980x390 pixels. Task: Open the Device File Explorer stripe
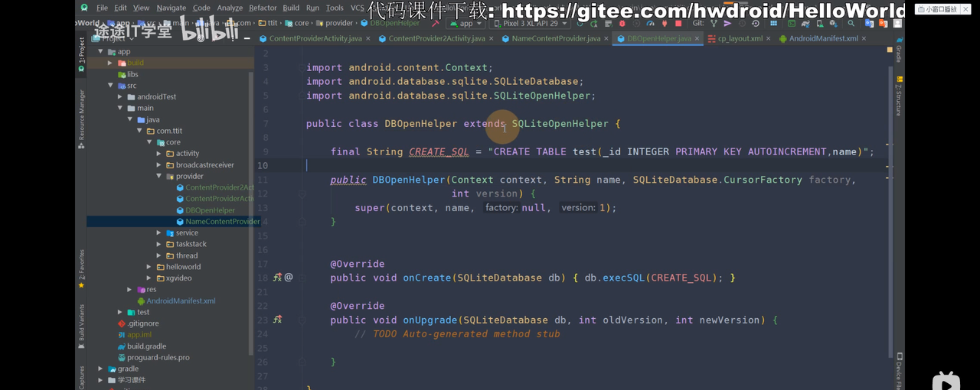[899, 372]
